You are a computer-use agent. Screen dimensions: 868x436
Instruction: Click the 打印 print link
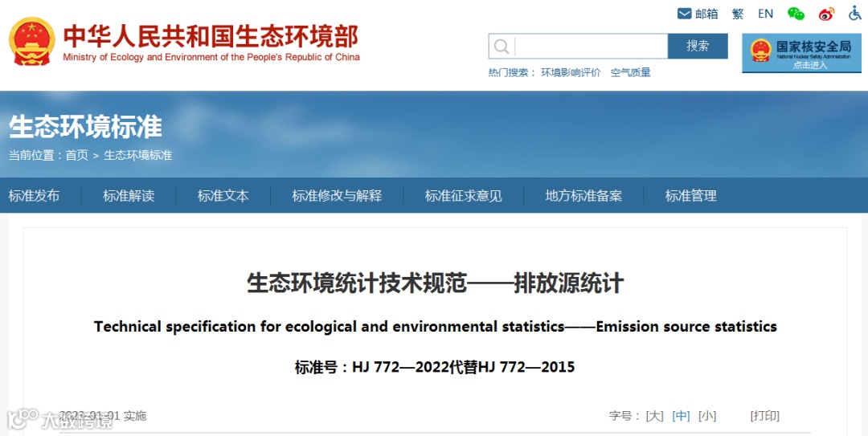[x=764, y=416]
